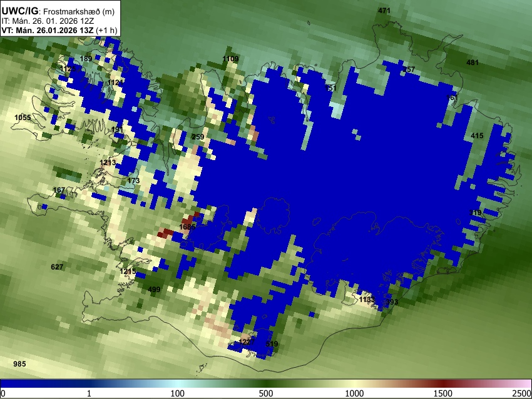Click the VT: Mán. 26.01.2026 13Z line
The width and height of the screenshot is (532, 399).
(x=59, y=30)
